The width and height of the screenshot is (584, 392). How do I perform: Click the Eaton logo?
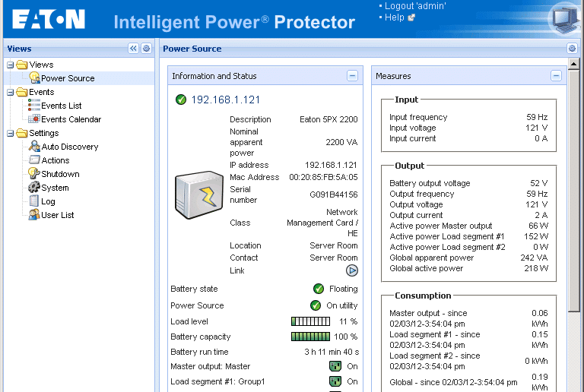click(x=49, y=19)
